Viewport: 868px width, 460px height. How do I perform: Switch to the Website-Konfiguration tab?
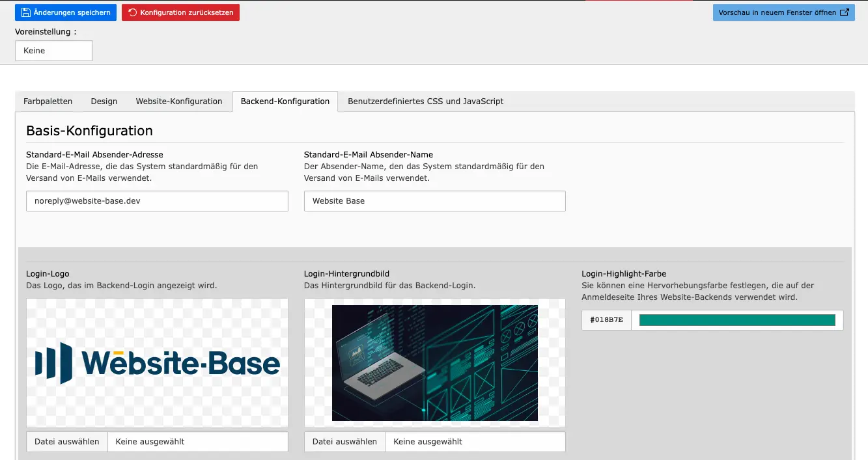point(178,101)
